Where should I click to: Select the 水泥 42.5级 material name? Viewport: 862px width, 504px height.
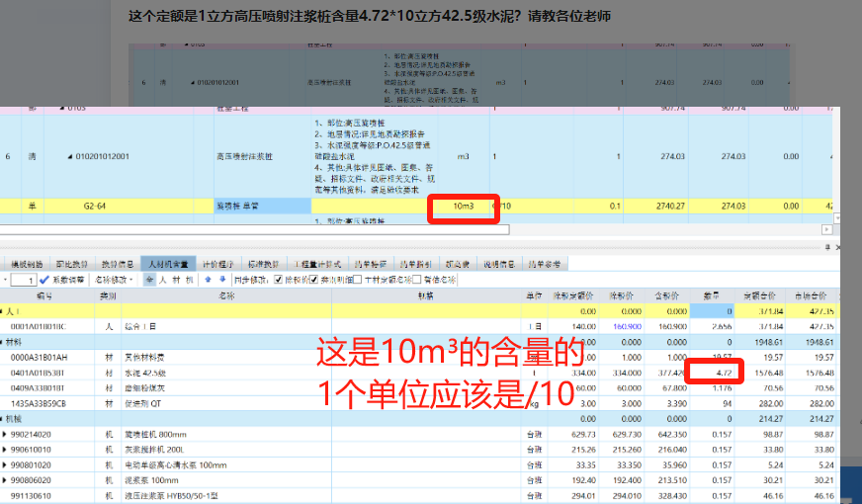[145, 373]
